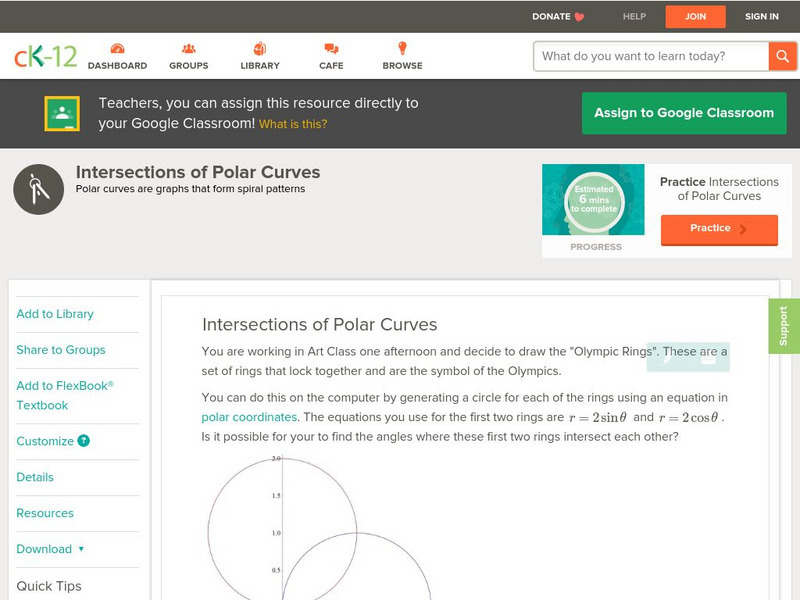The height and width of the screenshot is (600, 800).
Task: Click the JOIN button
Action: (695, 17)
